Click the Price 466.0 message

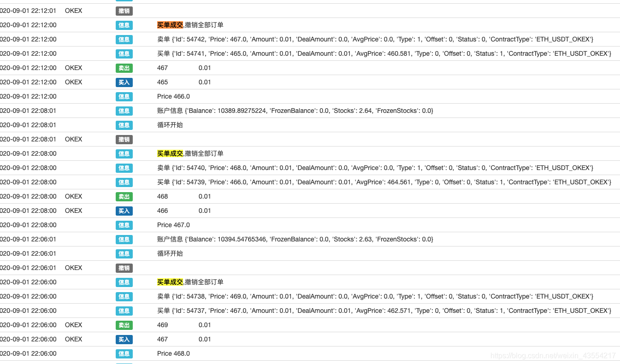click(x=173, y=96)
